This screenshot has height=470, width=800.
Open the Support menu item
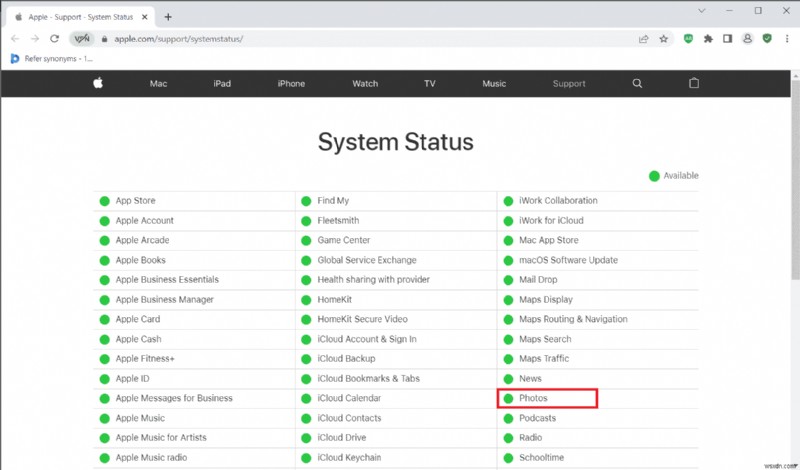[x=569, y=84]
